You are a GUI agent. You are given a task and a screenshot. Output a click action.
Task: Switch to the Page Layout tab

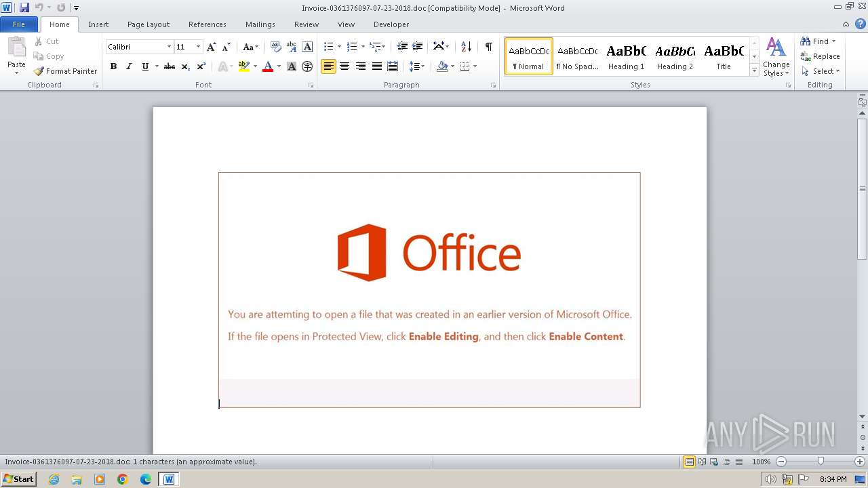[x=149, y=24]
